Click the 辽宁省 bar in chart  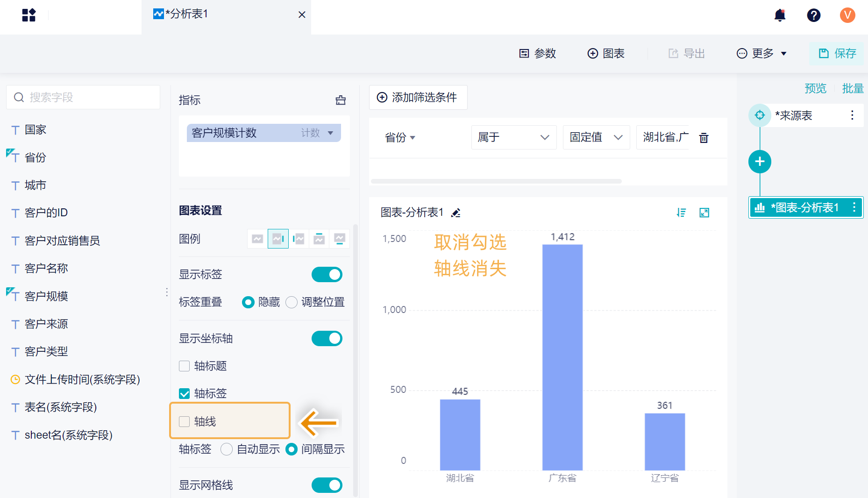[665, 442]
